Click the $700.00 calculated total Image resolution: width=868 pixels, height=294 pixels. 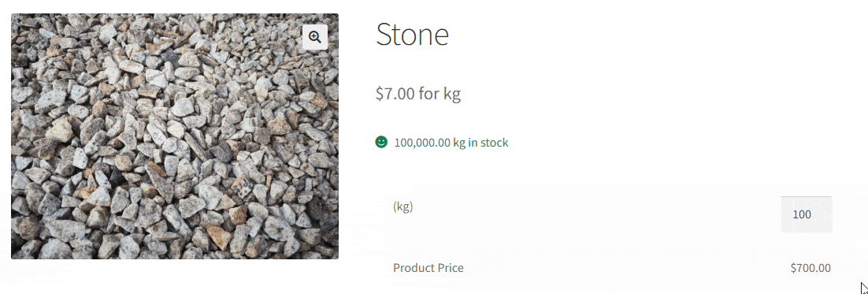click(811, 268)
